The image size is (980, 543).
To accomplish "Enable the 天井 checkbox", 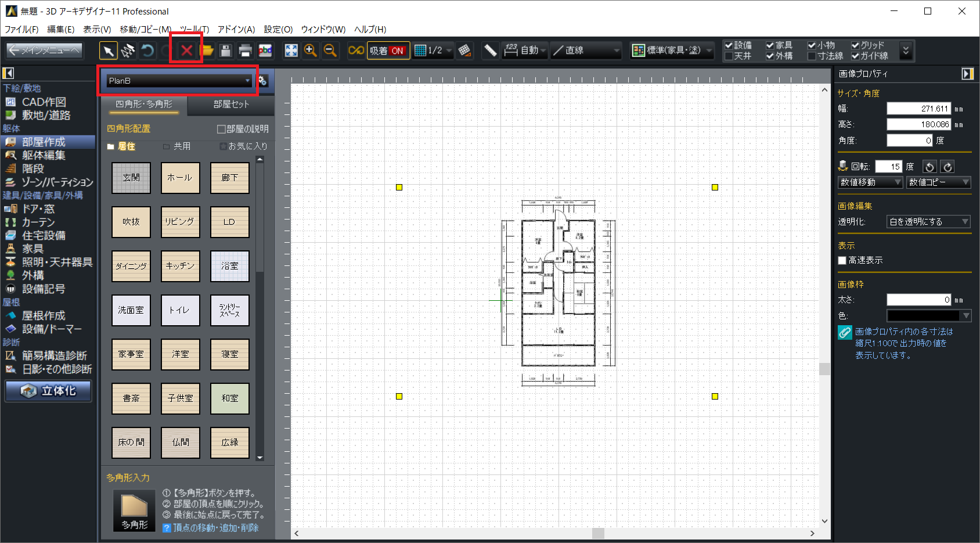I will click(729, 56).
